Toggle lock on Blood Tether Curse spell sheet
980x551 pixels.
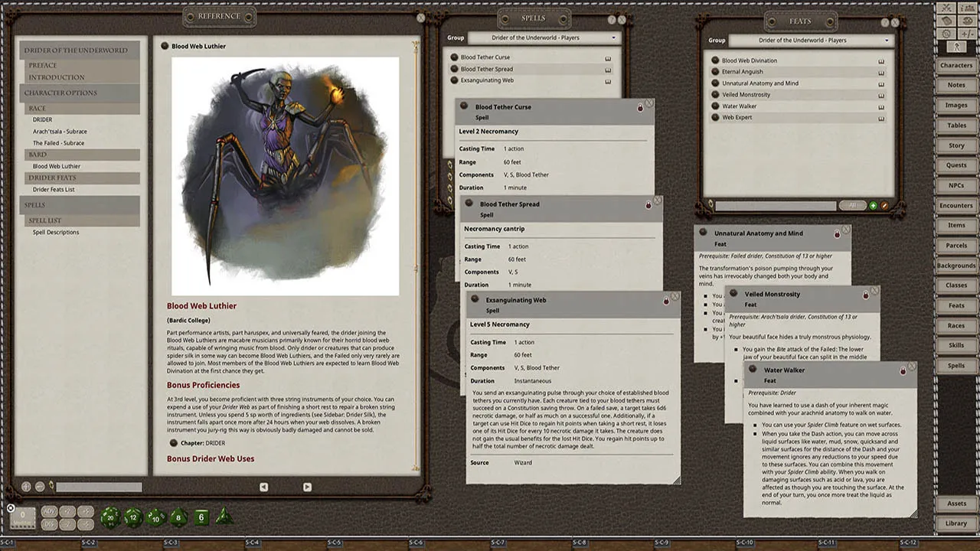tap(641, 108)
